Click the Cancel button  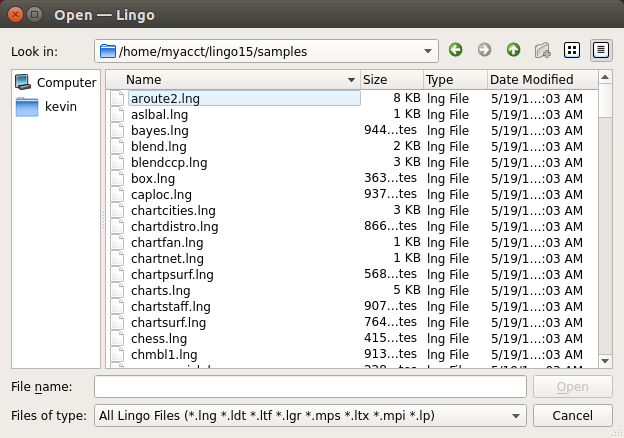(x=573, y=416)
